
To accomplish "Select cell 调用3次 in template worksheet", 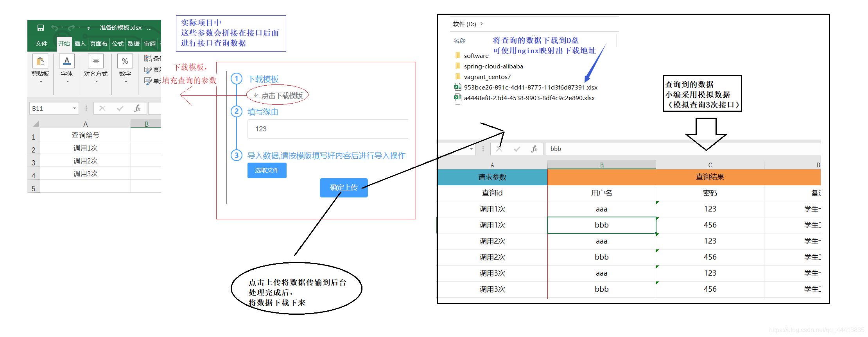I will click(85, 174).
